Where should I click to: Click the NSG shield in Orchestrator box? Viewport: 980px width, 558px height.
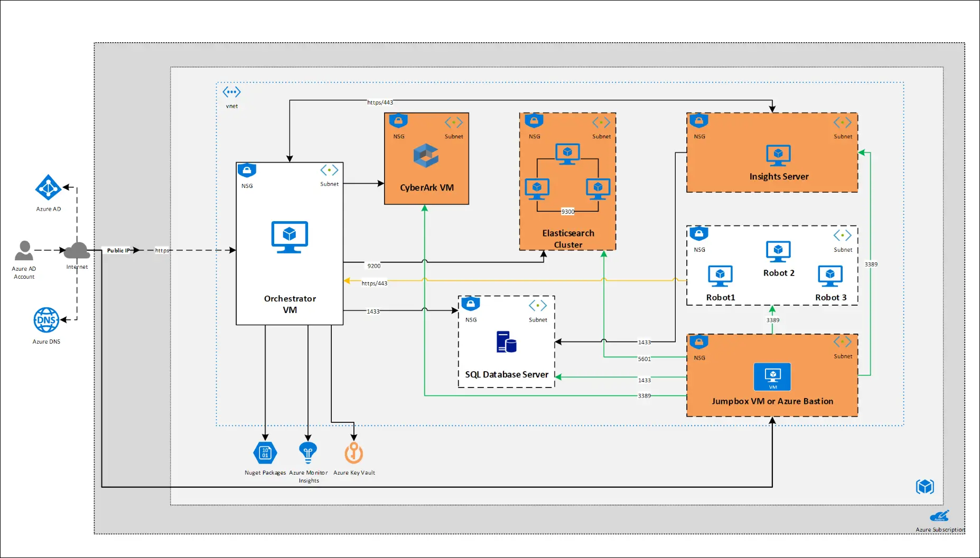tap(247, 171)
